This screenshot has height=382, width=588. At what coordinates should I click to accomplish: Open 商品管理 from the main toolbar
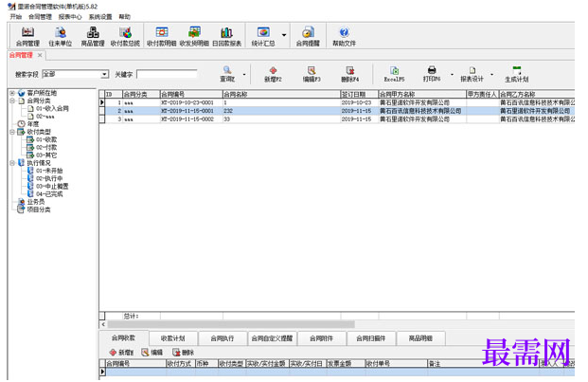[x=93, y=36]
